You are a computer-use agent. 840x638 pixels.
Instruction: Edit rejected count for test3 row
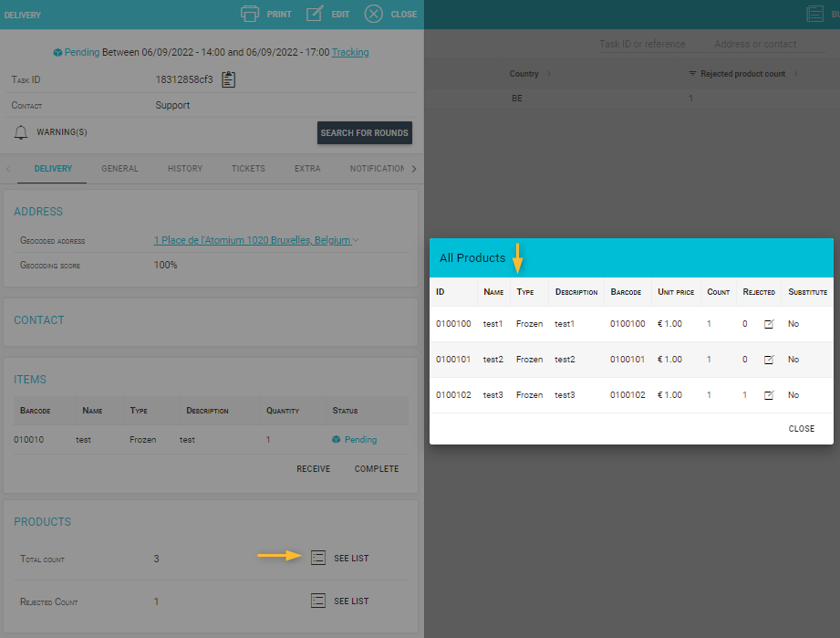tap(769, 395)
